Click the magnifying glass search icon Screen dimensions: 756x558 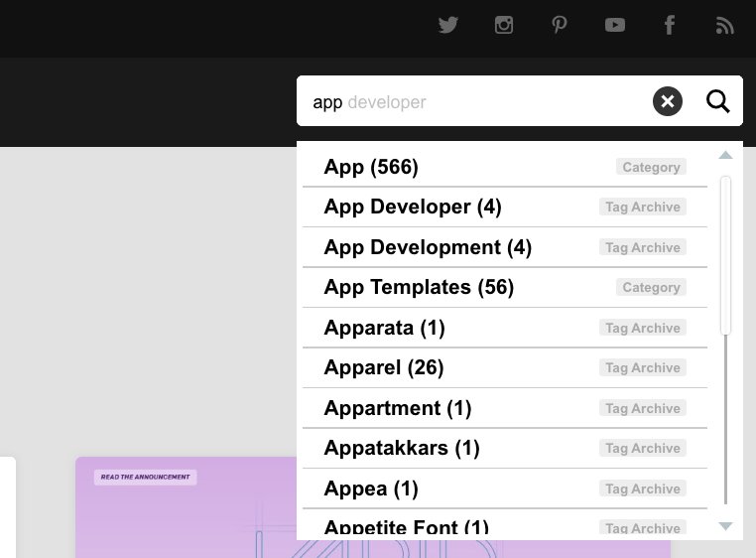tap(718, 101)
